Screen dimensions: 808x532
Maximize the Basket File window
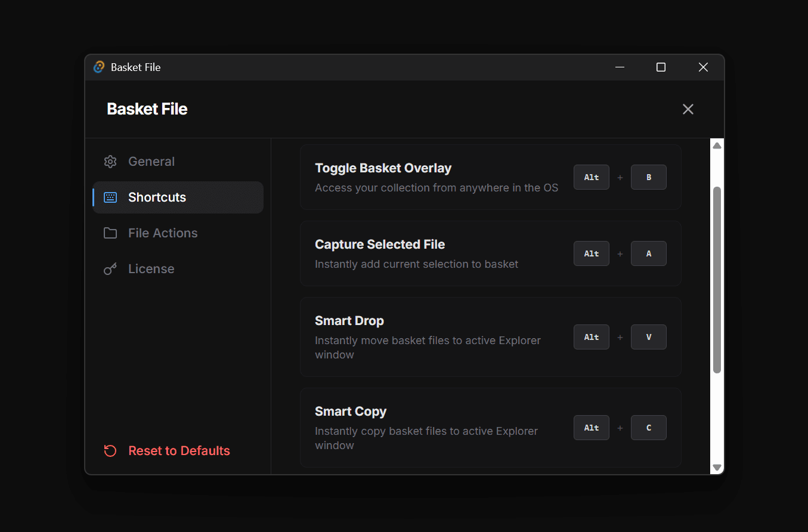pyautogui.click(x=661, y=67)
